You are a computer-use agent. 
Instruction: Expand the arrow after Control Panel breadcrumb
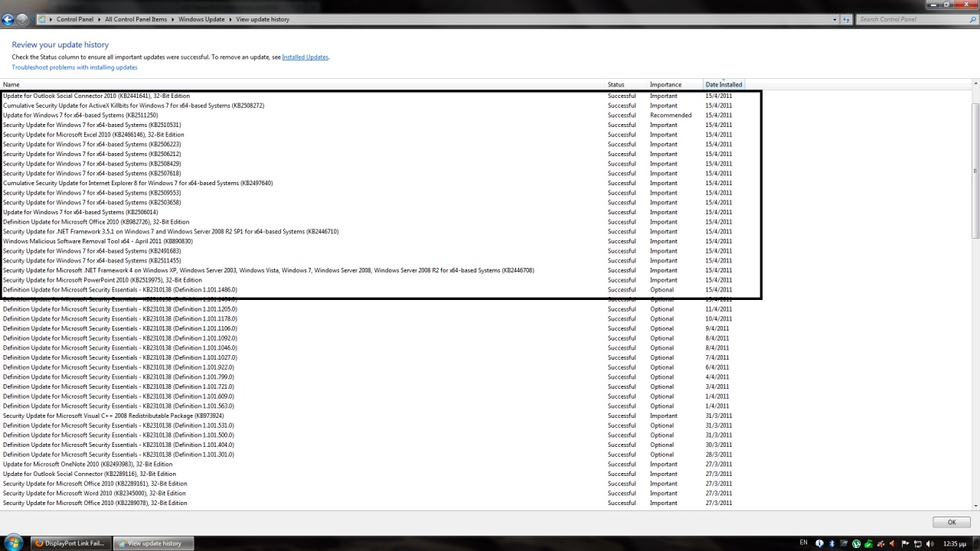[100, 19]
